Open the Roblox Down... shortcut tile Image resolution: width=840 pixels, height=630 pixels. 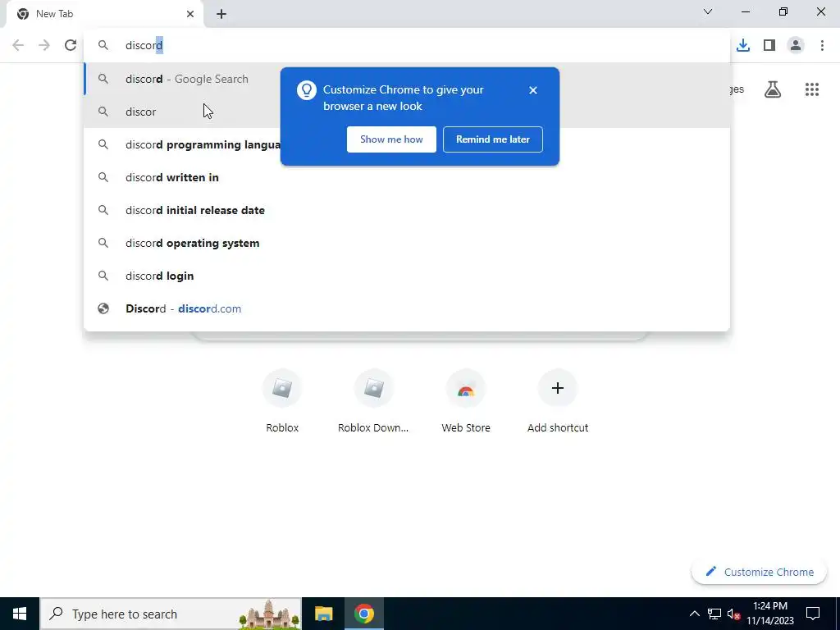pos(373,402)
